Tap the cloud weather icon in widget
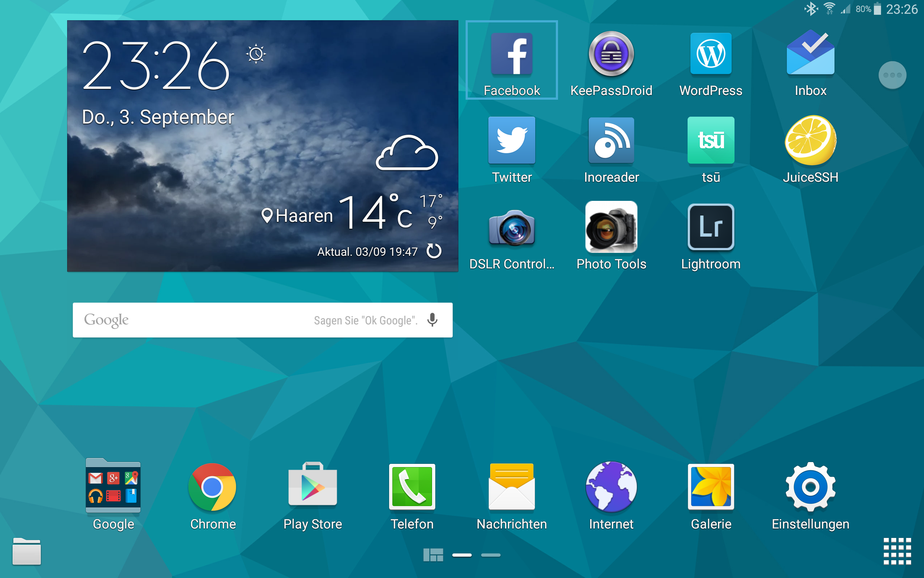This screenshot has width=924, height=578. coord(407,152)
